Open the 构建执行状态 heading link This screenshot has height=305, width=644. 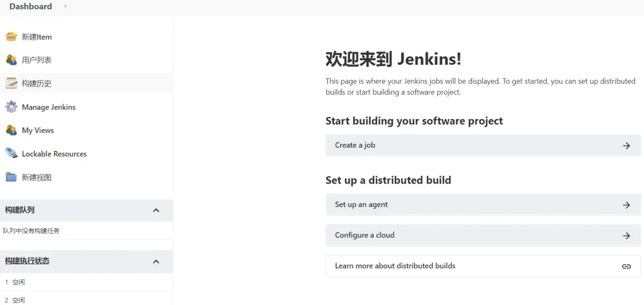27,260
